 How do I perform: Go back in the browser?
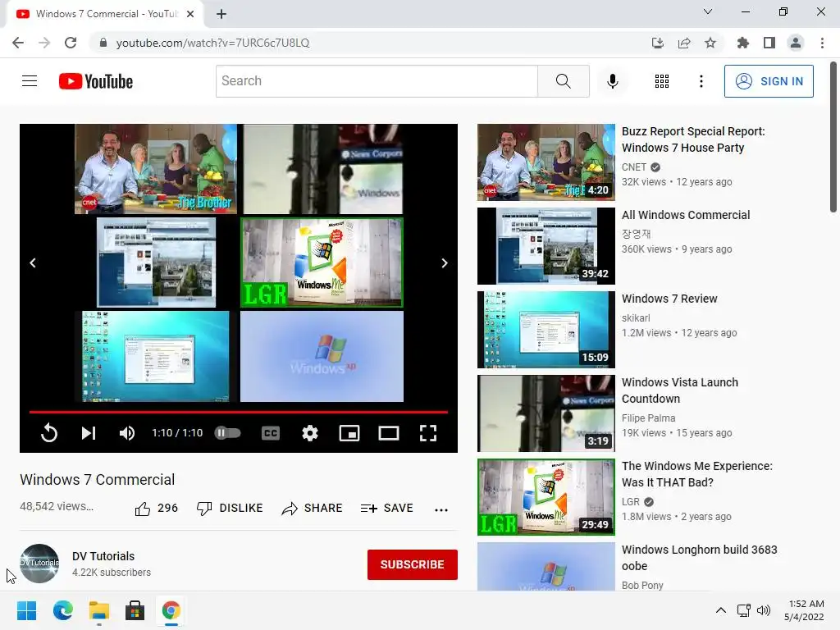tap(18, 43)
